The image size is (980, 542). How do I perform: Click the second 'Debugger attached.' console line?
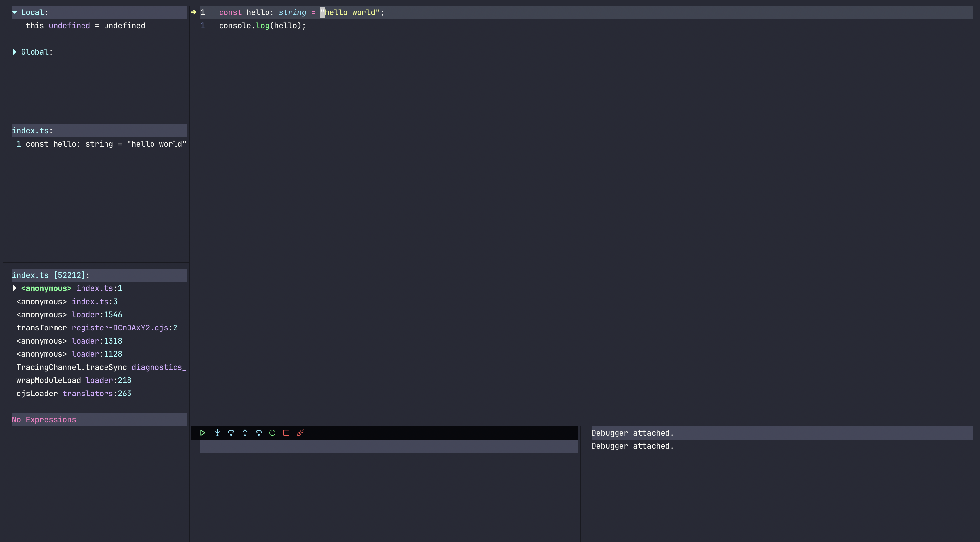click(x=632, y=446)
